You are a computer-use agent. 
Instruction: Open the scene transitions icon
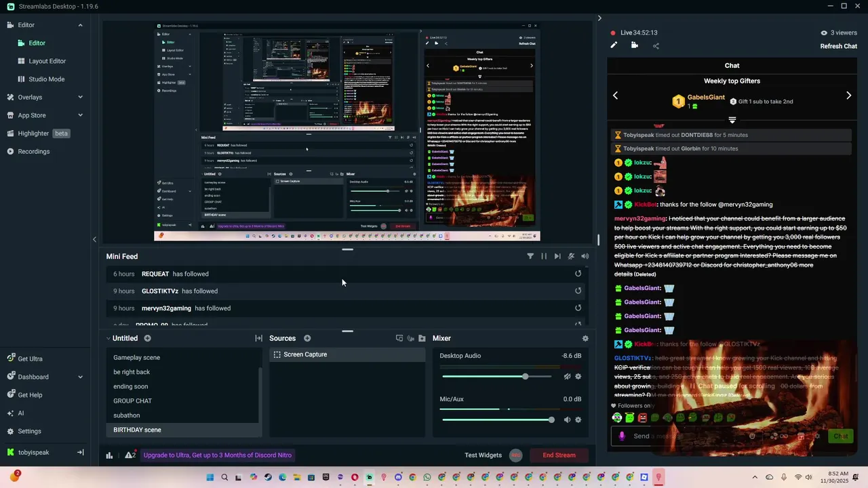[258, 338]
